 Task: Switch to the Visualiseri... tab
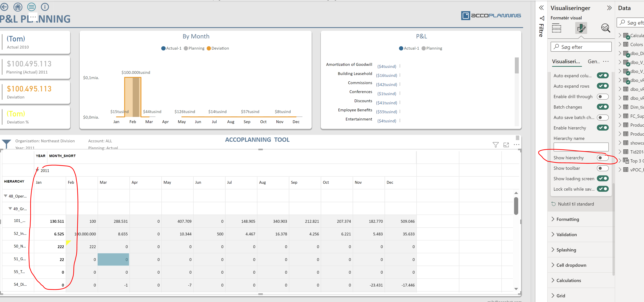click(x=566, y=62)
